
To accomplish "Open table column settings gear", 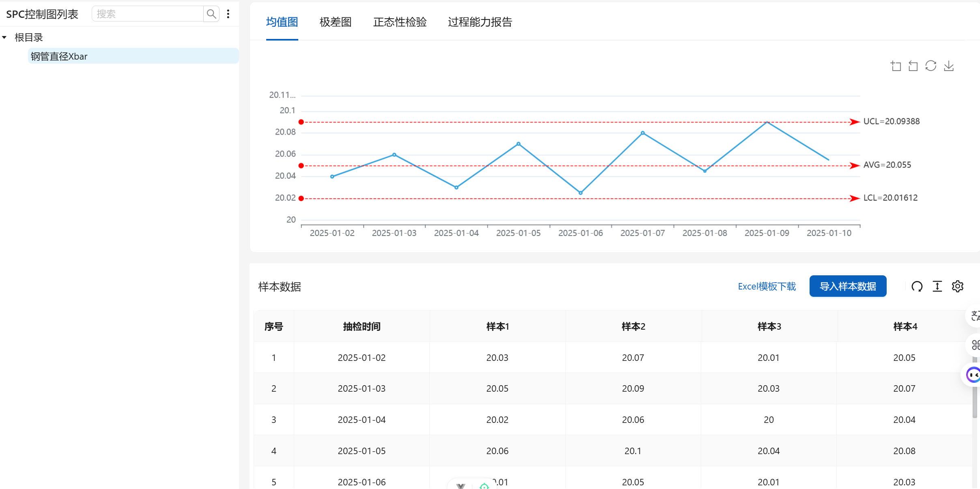I will [x=957, y=287].
